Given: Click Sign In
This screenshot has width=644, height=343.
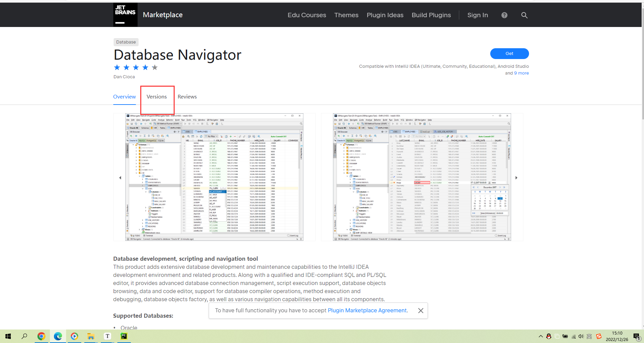Looking at the screenshot, I should [x=478, y=15].
